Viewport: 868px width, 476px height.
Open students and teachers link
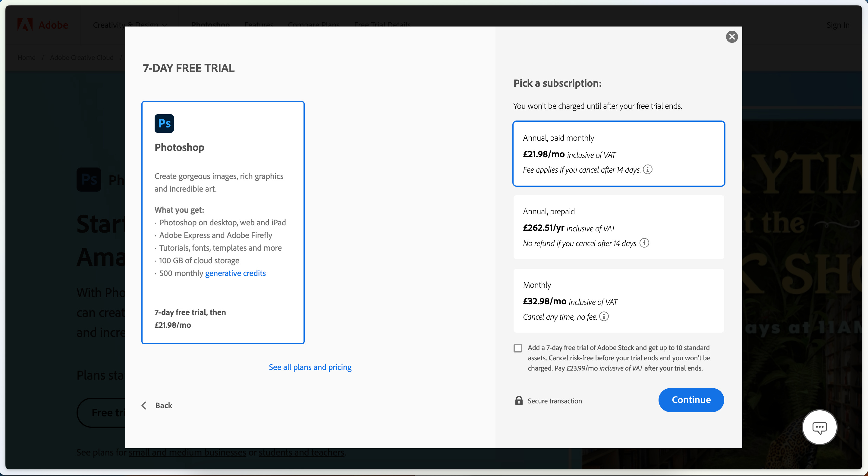coord(302,452)
